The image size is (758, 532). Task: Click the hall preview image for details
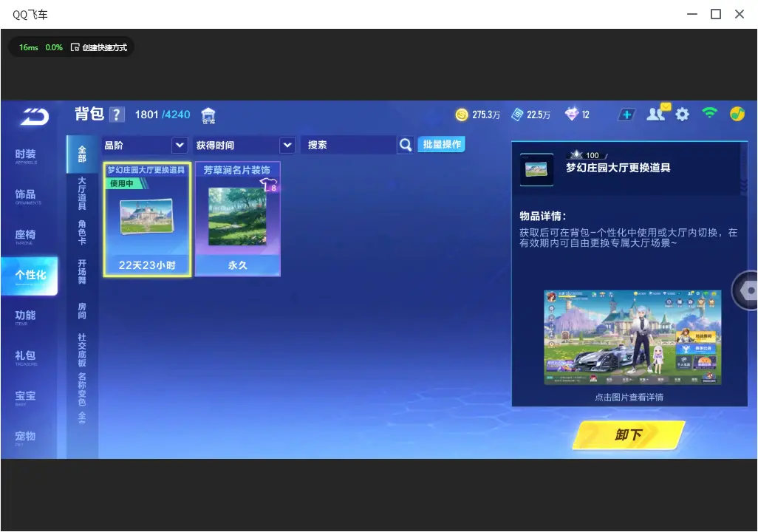(632, 338)
